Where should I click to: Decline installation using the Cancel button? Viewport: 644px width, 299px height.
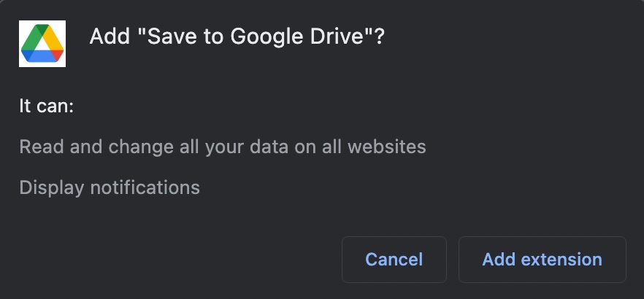click(394, 259)
